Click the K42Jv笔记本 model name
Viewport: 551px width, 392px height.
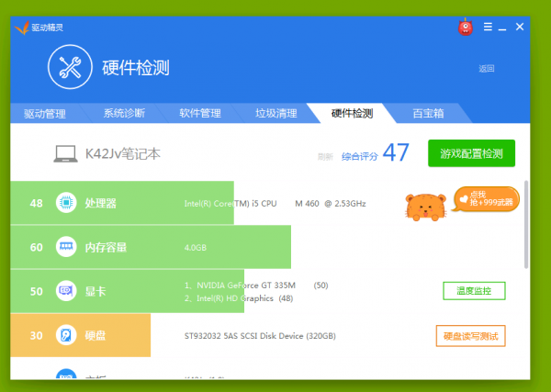click(123, 153)
